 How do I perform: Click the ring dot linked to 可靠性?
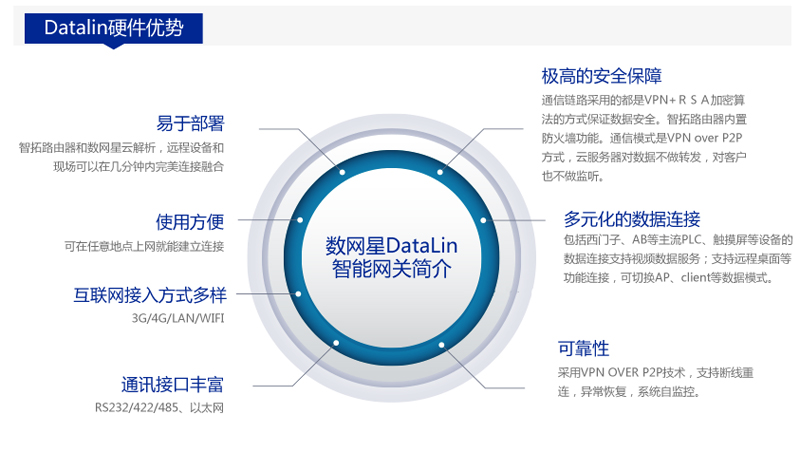[441, 345]
